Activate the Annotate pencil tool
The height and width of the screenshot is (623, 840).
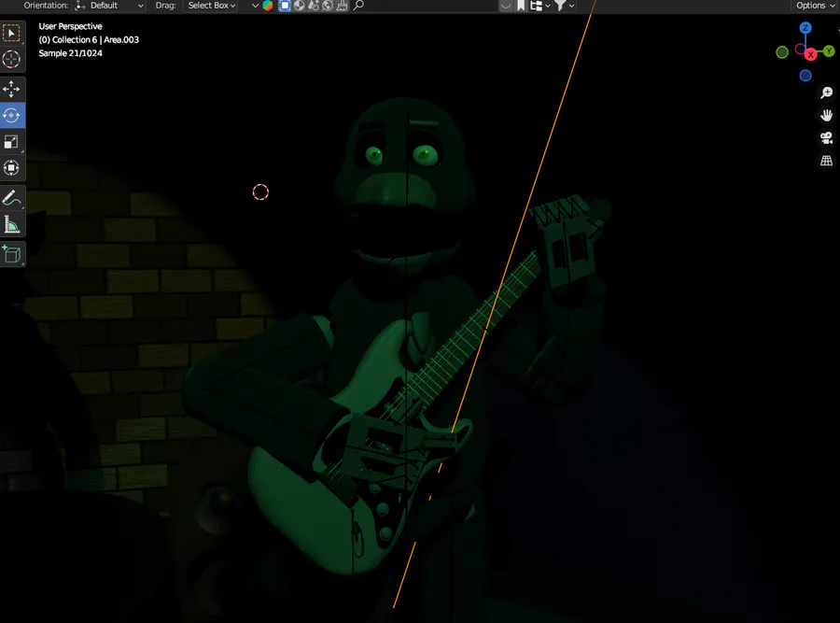[11, 198]
